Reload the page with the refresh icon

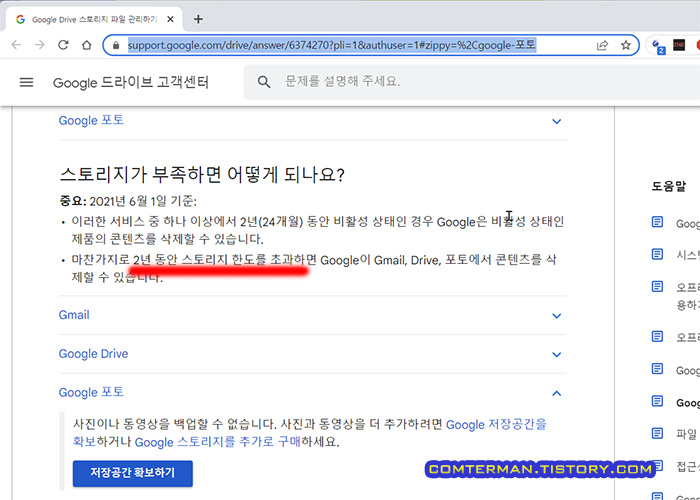tap(63, 45)
